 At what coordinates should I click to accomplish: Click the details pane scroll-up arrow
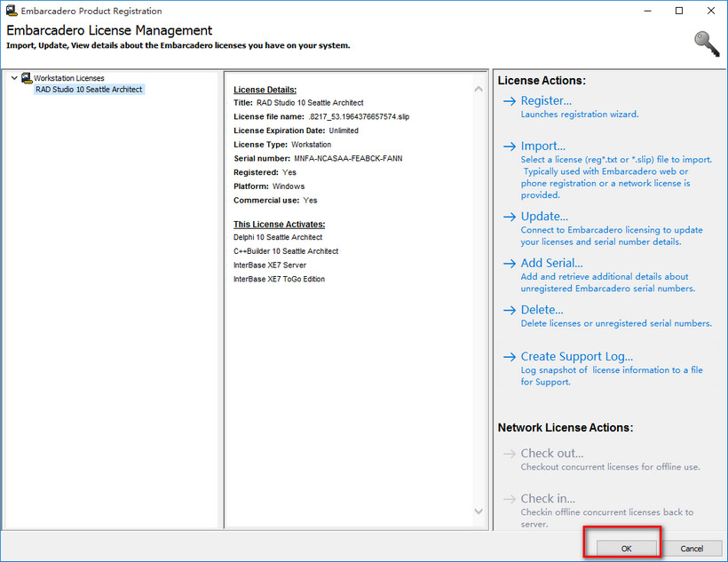479,89
